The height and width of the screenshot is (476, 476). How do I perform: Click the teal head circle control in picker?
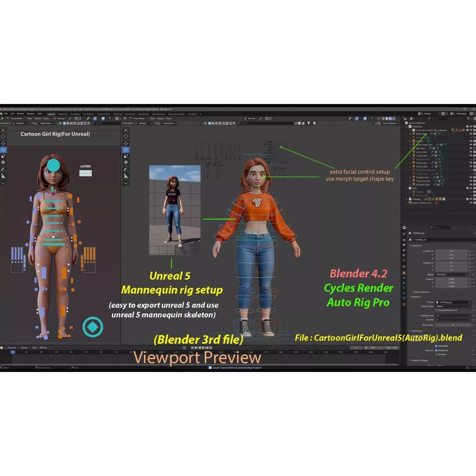point(53,165)
